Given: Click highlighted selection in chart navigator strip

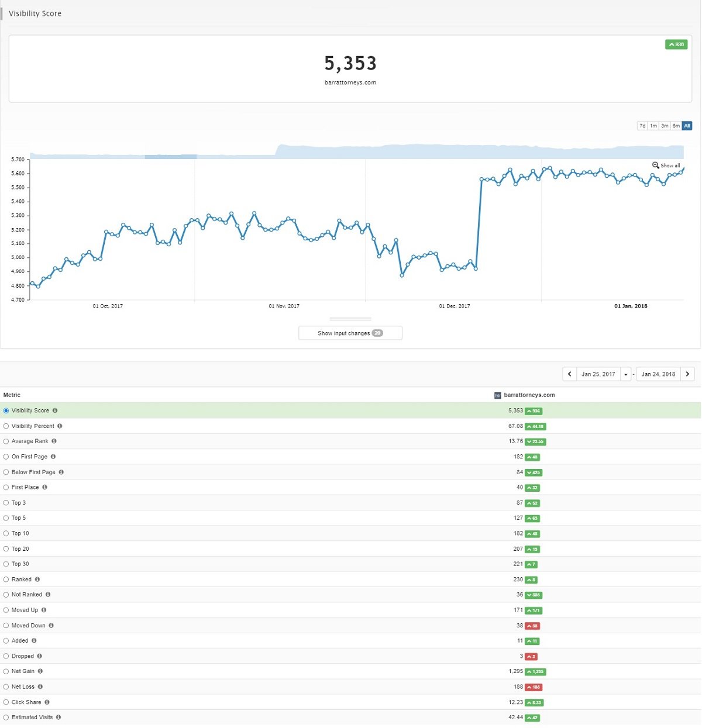Looking at the screenshot, I should tap(171, 156).
